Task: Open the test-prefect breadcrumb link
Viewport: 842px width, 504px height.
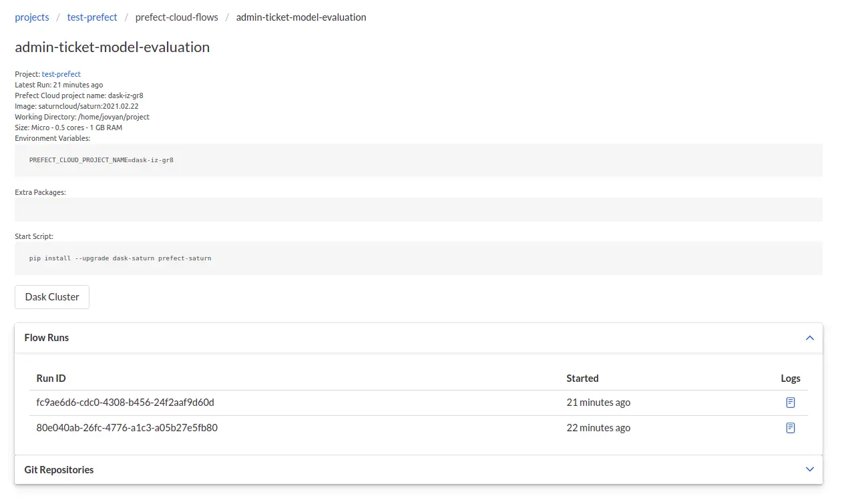Action: pyautogui.click(x=91, y=17)
